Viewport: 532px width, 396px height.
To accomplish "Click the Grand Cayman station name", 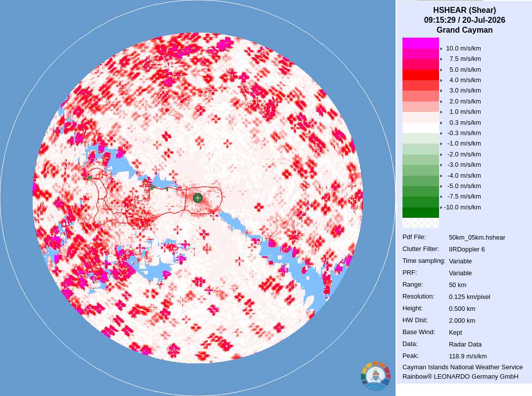I will pos(464,30).
